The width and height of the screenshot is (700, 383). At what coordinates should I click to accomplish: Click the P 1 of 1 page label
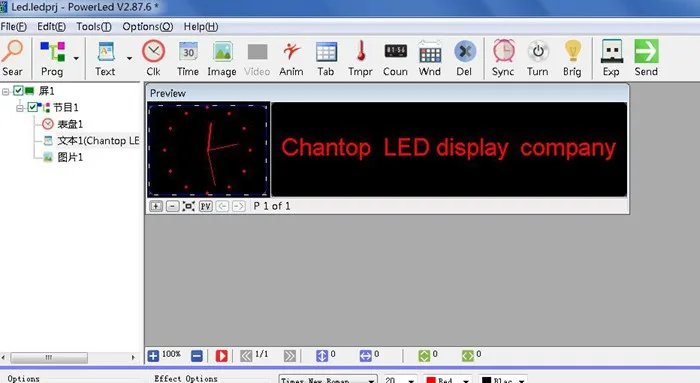pos(272,206)
